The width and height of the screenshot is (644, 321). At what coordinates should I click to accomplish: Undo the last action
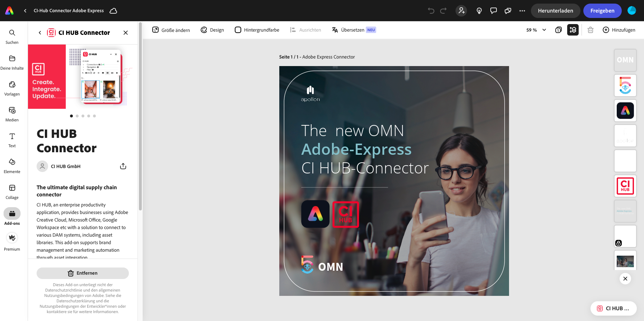(x=431, y=11)
